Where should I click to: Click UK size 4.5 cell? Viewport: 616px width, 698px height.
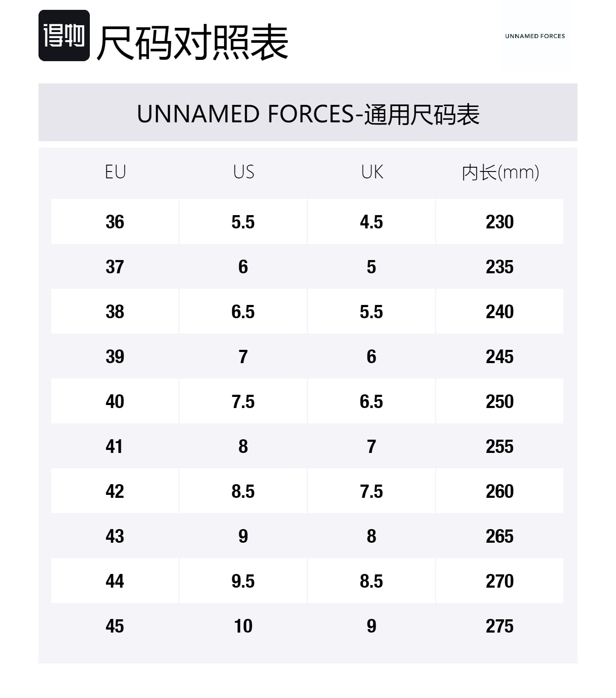(x=371, y=222)
